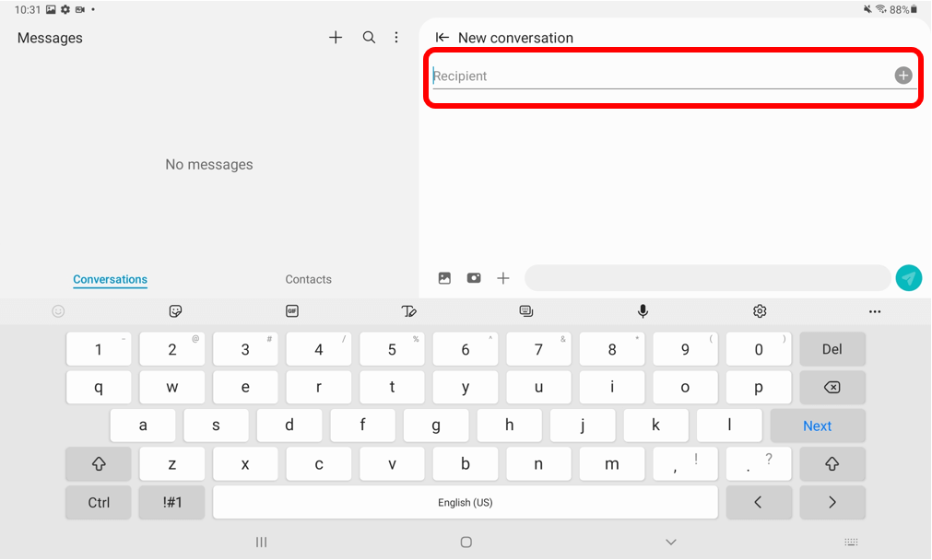Screen dimensions: 932x560
Task: Tap the Del key
Action: point(832,349)
